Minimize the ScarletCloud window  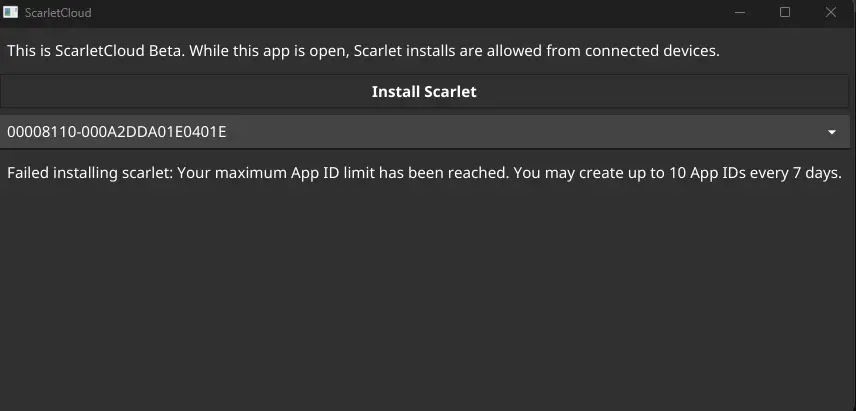pos(739,12)
